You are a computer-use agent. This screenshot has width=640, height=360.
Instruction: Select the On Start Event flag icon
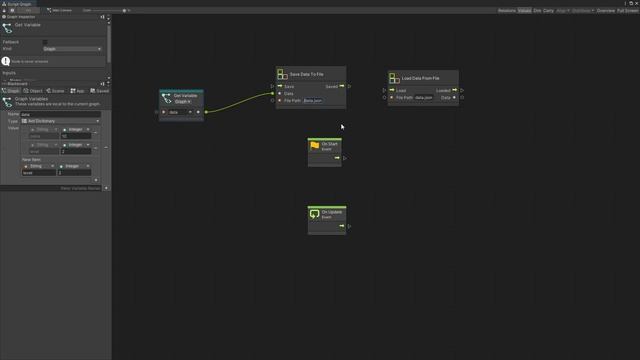click(314, 146)
